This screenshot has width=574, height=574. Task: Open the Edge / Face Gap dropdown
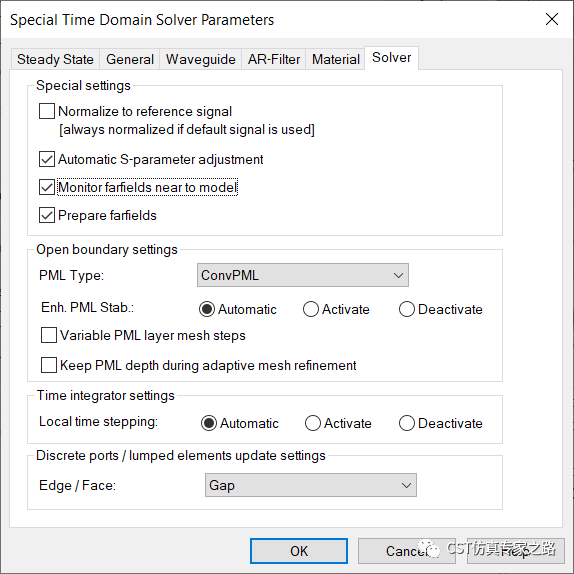(x=311, y=485)
